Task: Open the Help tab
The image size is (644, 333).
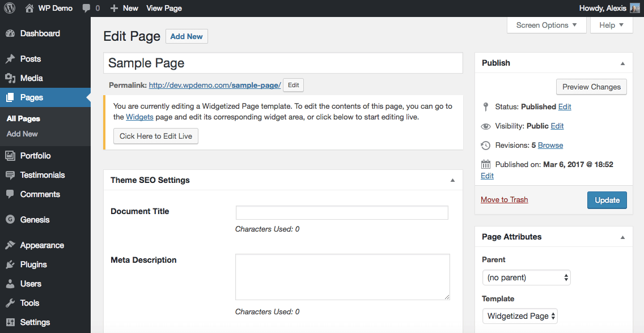Action: [x=611, y=25]
